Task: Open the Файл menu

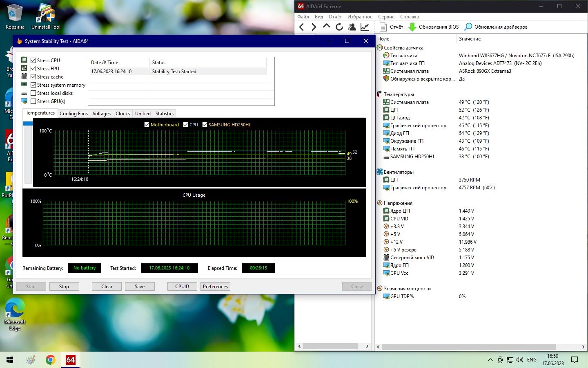Action: tap(303, 17)
